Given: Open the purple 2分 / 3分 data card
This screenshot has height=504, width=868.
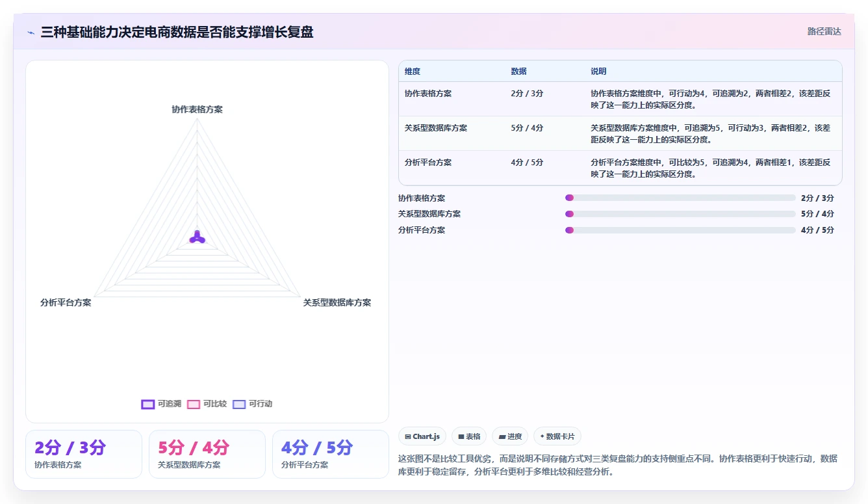Looking at the screenshot, I should coord(84,454).
